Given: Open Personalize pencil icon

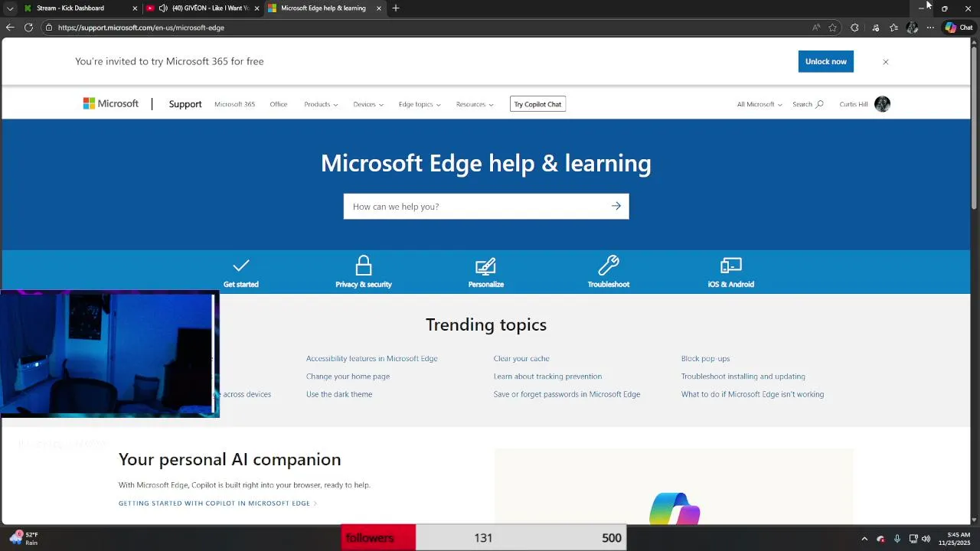Looking at the screenshot, I should [485, 266].
